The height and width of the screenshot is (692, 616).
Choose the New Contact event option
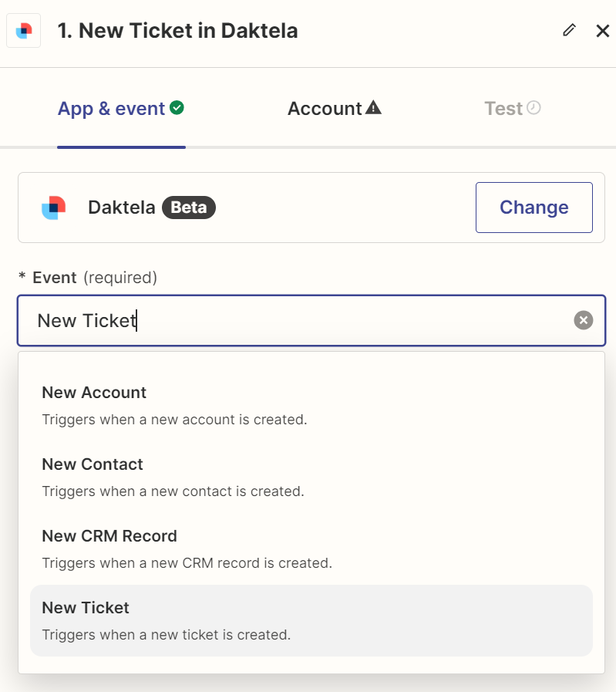(93, 464)
